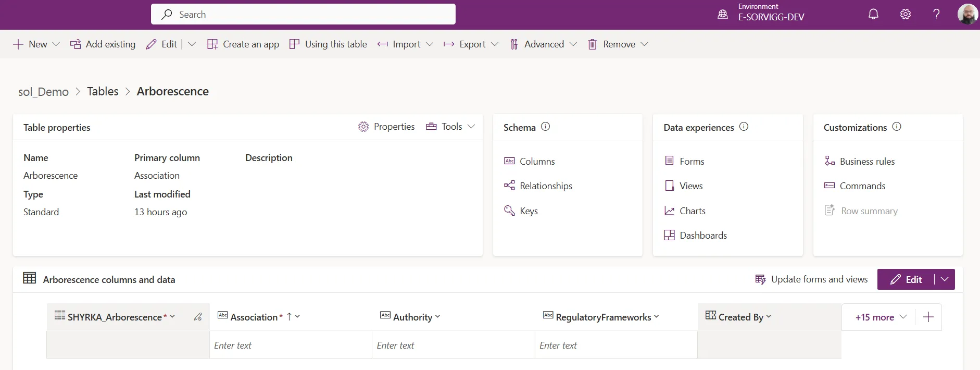Click the Environment E-SORVIGG-DEV selector
This screenshot has width=980, height=370.
(771, 13)
